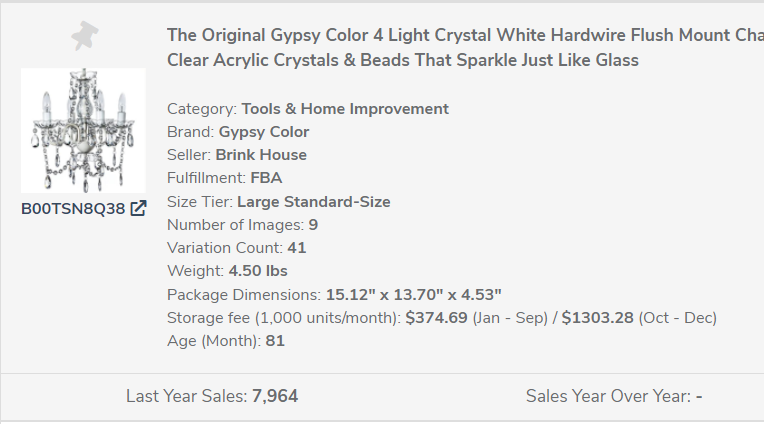The image size is (764, 424).
Task: Open the Original Gypsy Color chandelier title
Action: (x=465, y=48)
